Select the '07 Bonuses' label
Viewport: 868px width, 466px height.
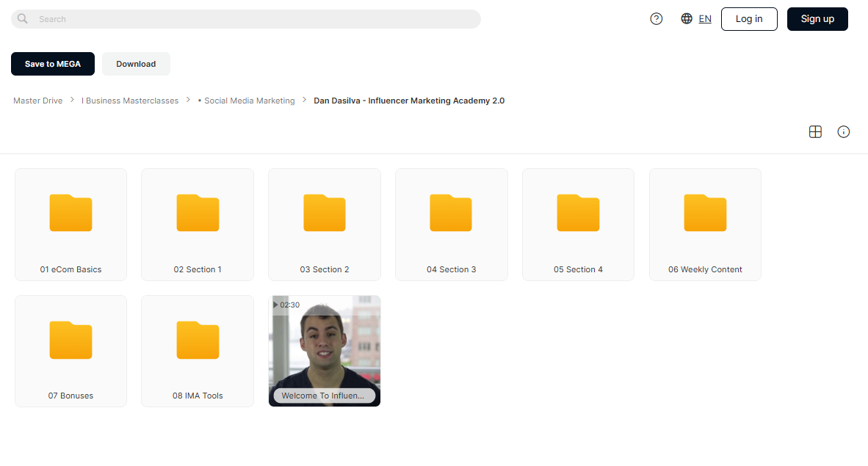(70, 396)
